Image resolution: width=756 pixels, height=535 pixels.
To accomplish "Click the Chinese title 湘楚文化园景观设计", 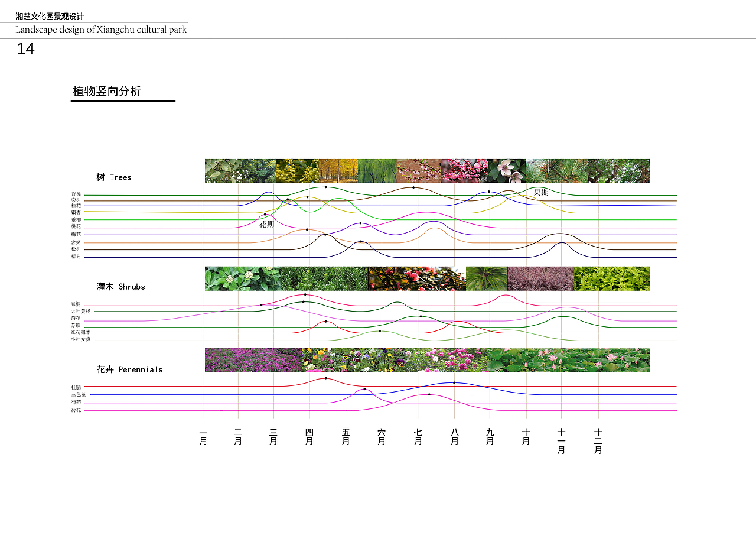I will 50,17.
